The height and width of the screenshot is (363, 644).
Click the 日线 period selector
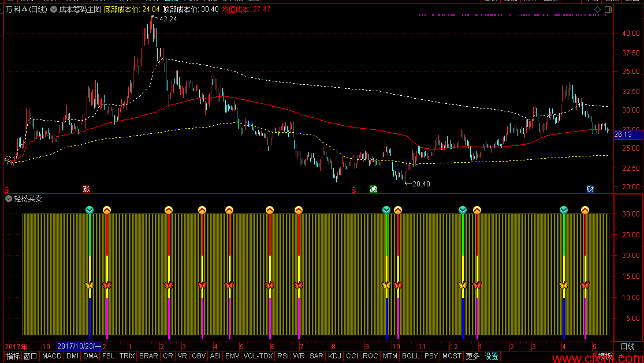[628, 347]
